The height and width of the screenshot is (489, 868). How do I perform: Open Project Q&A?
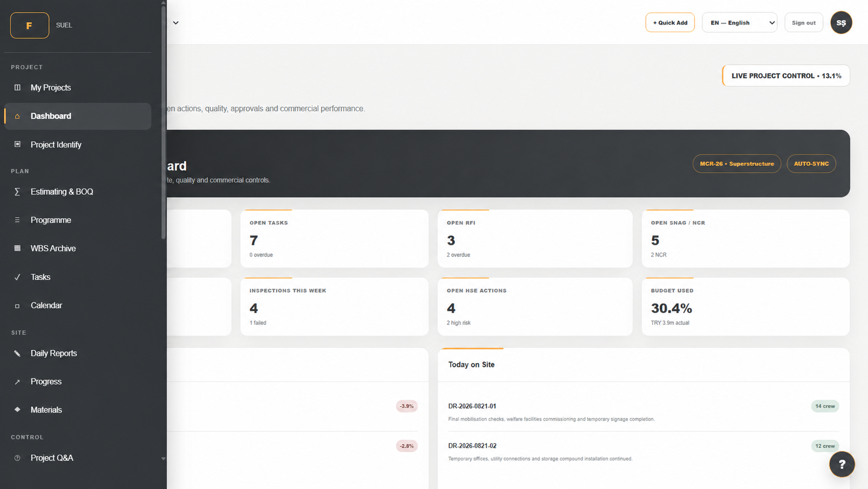78,458
